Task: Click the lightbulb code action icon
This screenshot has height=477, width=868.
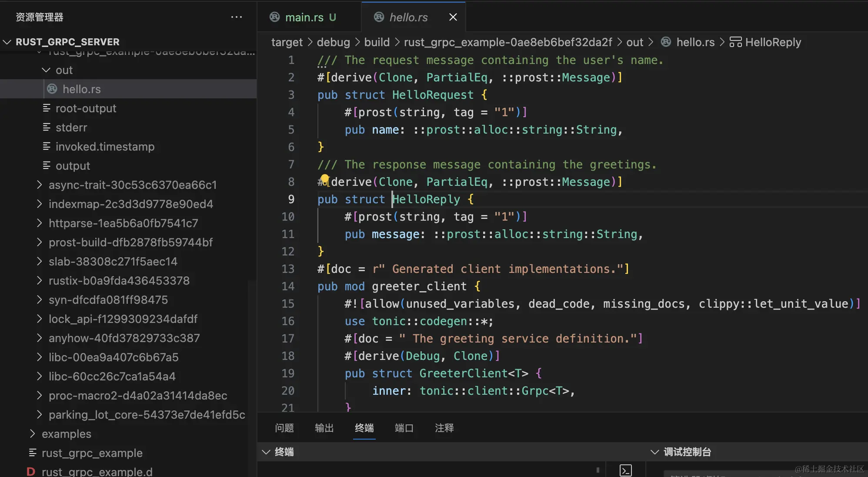Action: click(324, 178)
